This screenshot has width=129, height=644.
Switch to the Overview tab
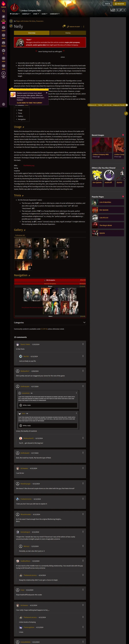point(32,33)
